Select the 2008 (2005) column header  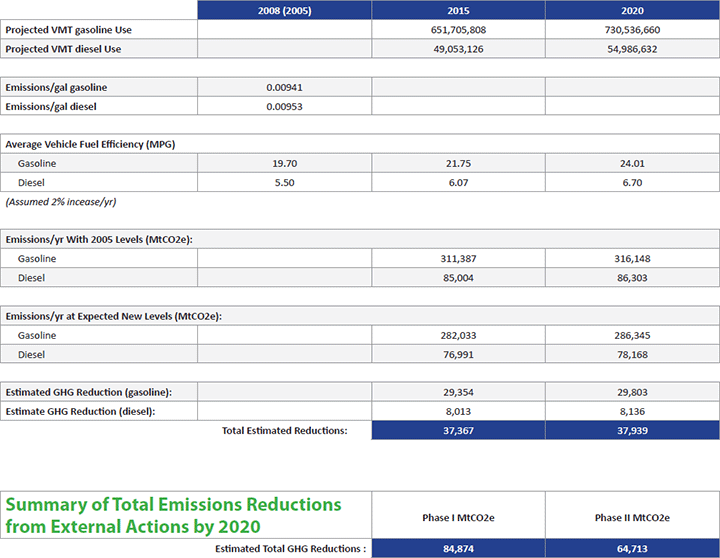tap(284, 10)
